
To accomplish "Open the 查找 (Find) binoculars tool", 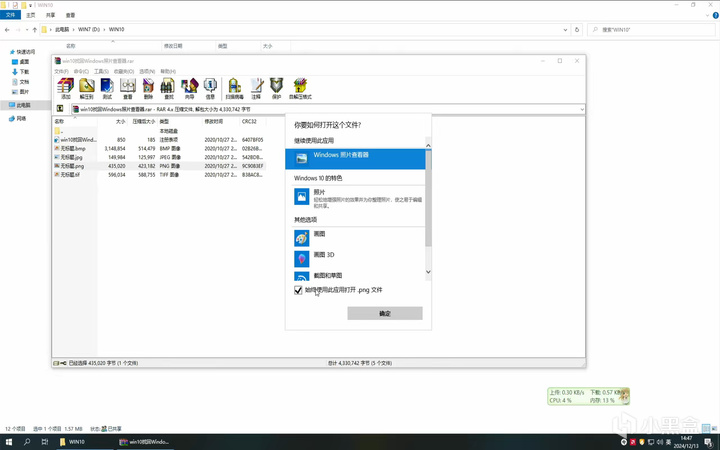I will (x=168, y=88).
